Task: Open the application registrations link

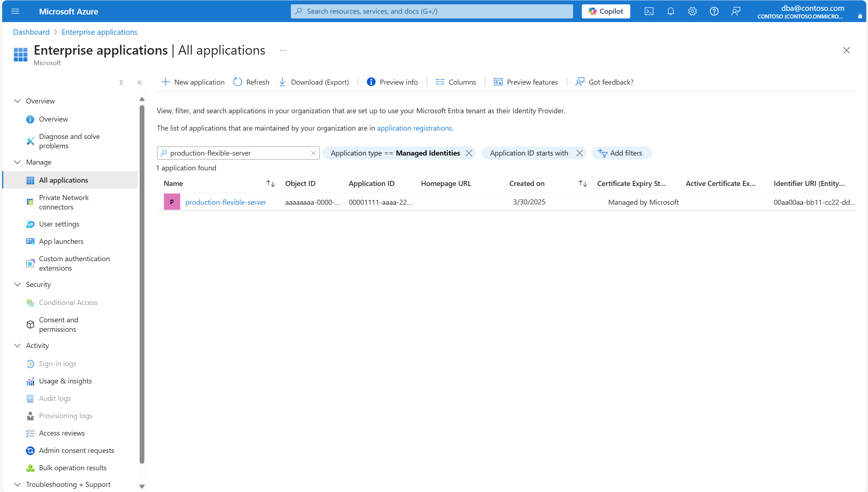Action: point(414,128)
